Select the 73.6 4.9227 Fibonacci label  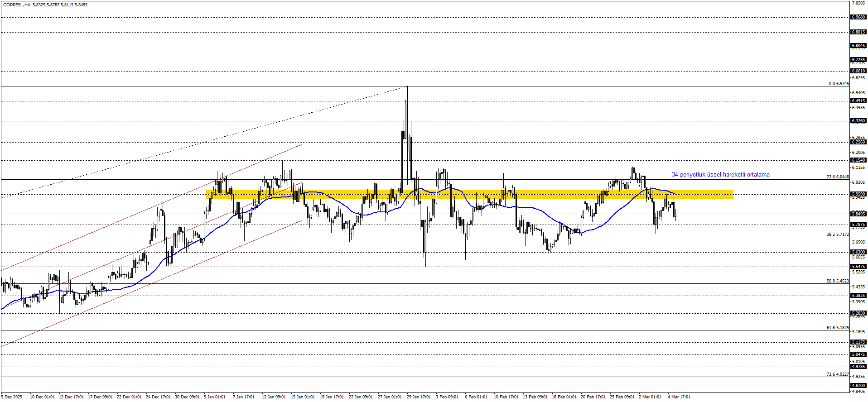pyautogui.click(x=837, y=374)
